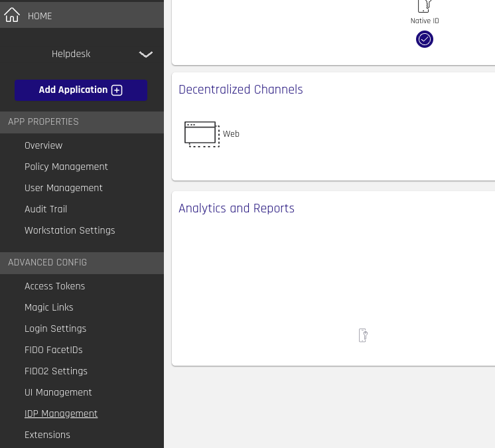Select the Helpdesk application name

pyautogui.click(x=71, y=54)
